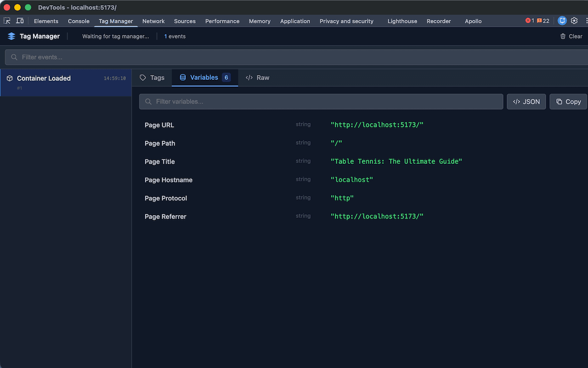Click the "localhost" hostname value
This screenshot has width=588, height=368.
tap(352, 180)
